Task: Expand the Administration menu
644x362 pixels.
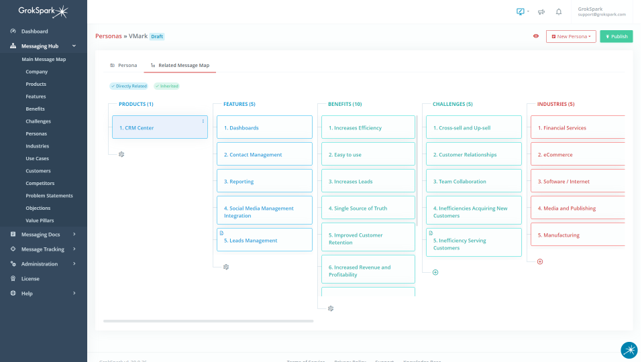Action: (74, 264)
